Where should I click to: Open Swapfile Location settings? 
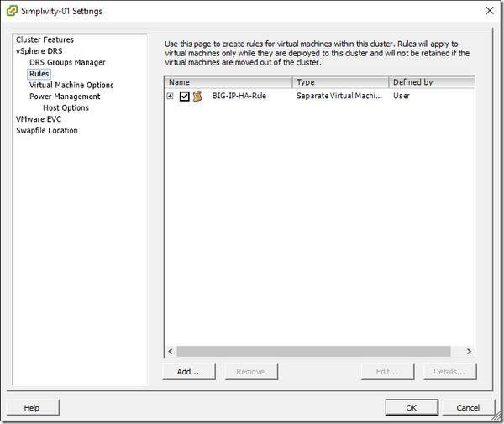pos(47,130)
